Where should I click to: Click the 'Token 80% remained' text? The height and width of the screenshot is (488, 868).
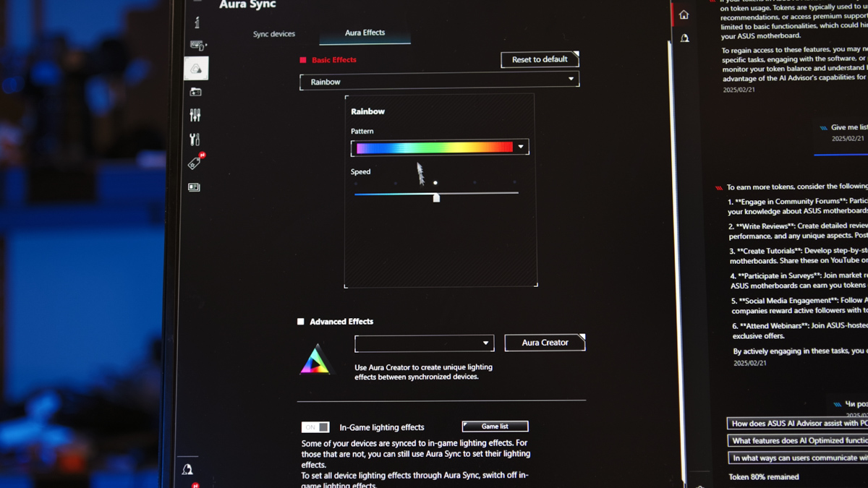point(764,477)
